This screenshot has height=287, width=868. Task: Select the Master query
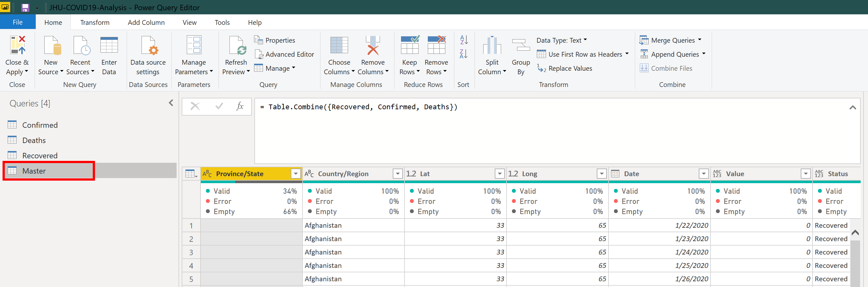pos(90,171)
